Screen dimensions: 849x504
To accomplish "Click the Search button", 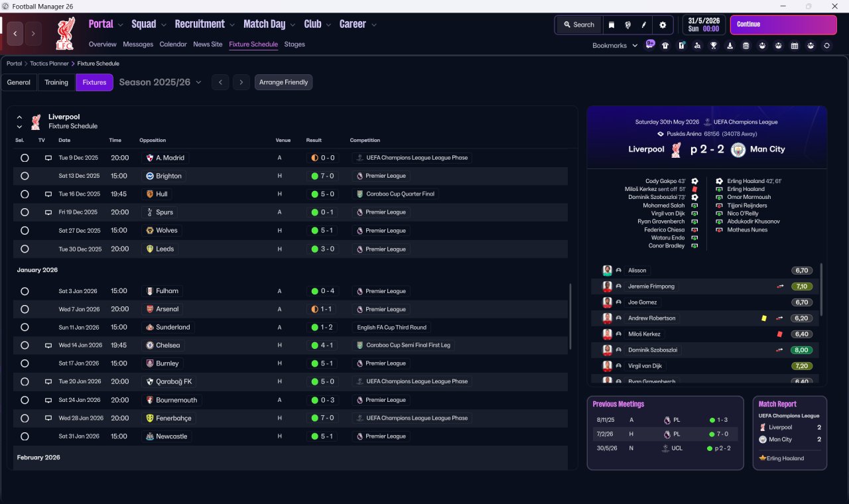I will pyautogui.click(x=579, y=25).
